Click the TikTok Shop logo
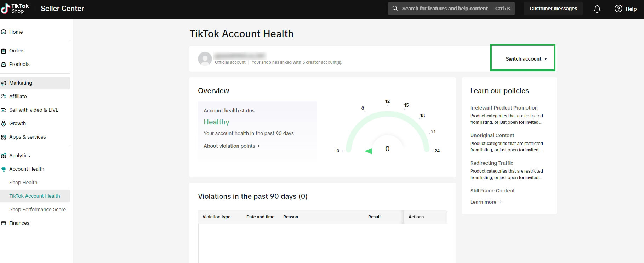The image size is (644, 263). (x=15, y=9)
